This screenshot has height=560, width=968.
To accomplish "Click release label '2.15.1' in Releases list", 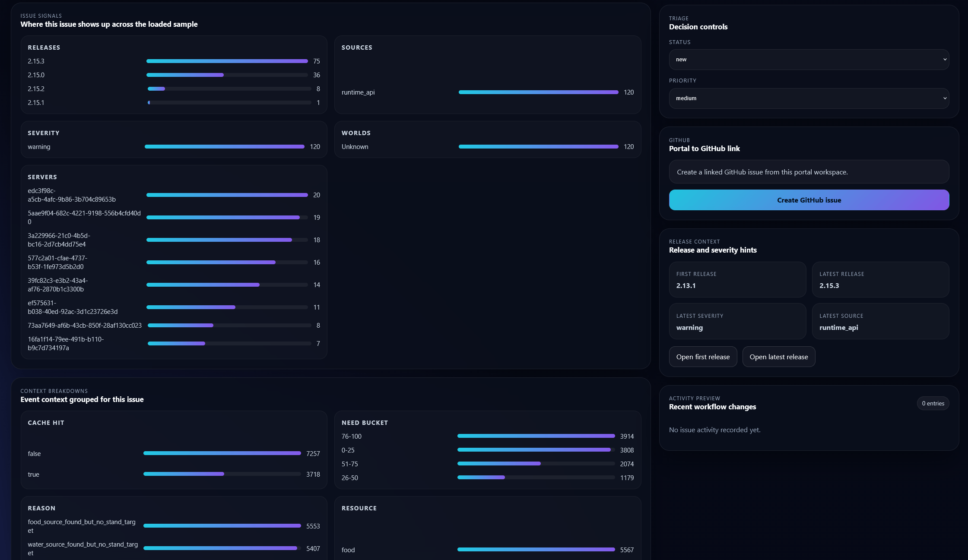I will click(x=36, y=103).
